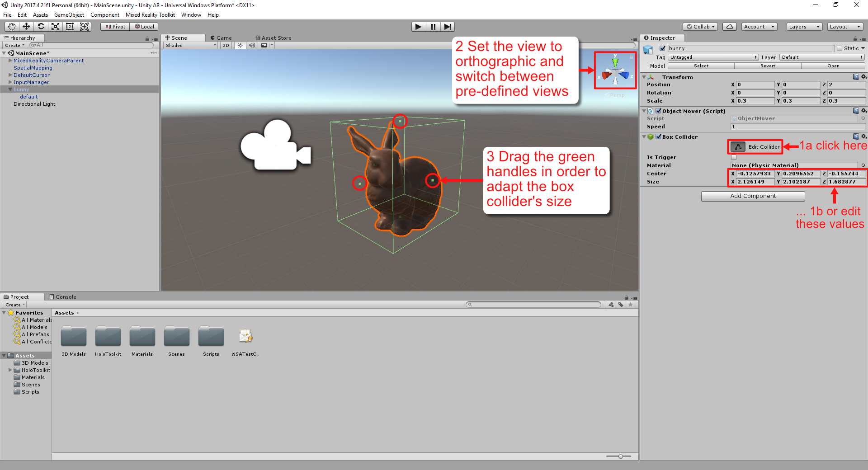The height and width of the screenshot is (470, 868).
Task: Select the Hand tool in the toolbar
Action: 12,27
